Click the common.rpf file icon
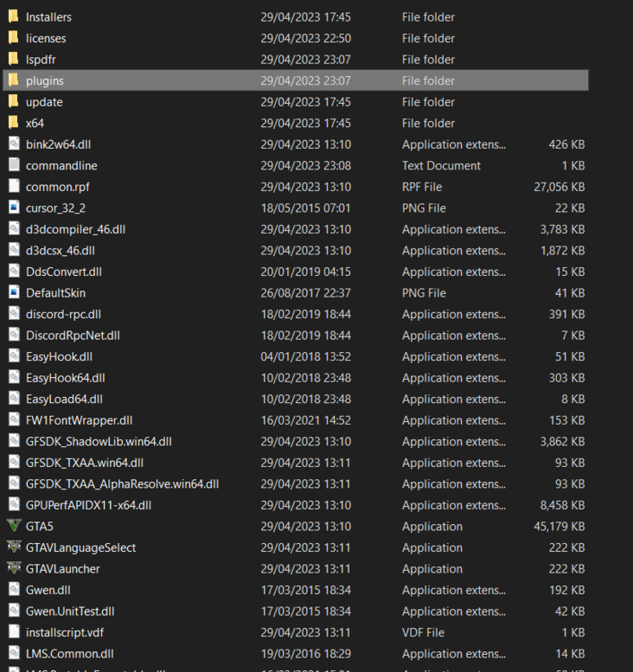 click(14, 186)
